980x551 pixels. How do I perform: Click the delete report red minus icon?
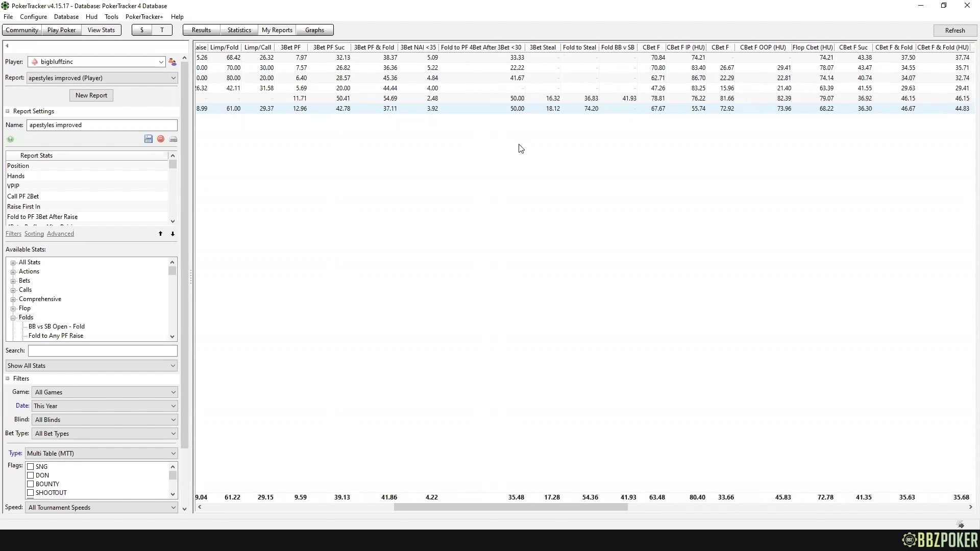(160, 139)
